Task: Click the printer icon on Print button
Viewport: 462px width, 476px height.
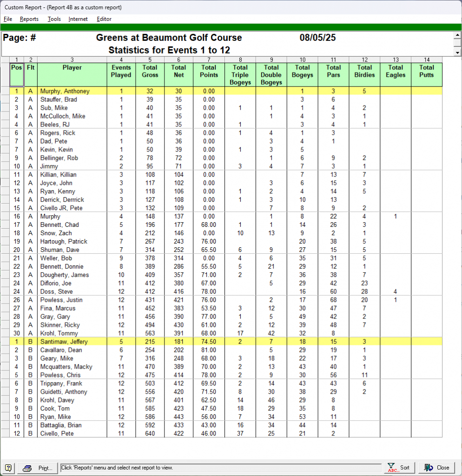Action: tap(27, 468)
